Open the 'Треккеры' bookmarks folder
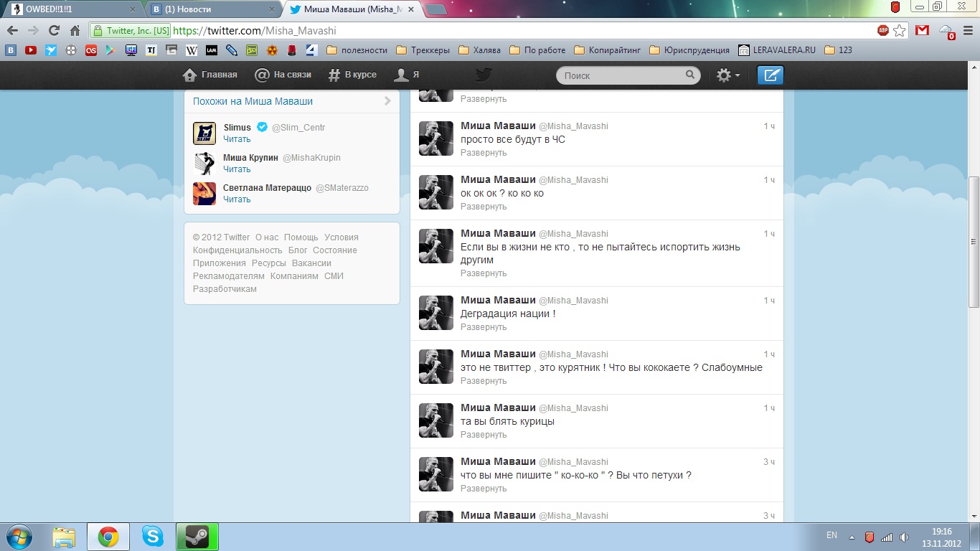 click(x=423, y=50)
